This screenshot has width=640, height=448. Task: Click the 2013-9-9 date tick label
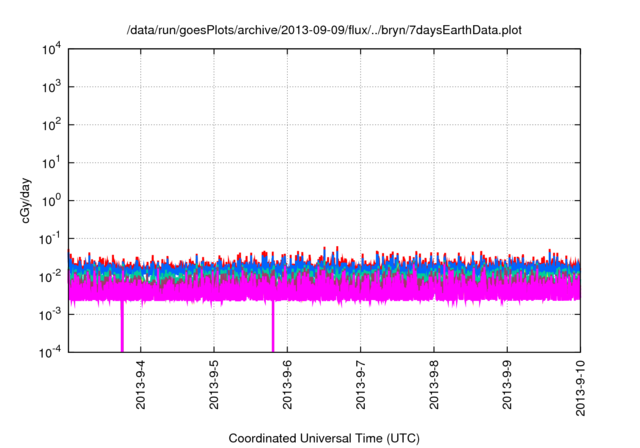coord(507,384)
